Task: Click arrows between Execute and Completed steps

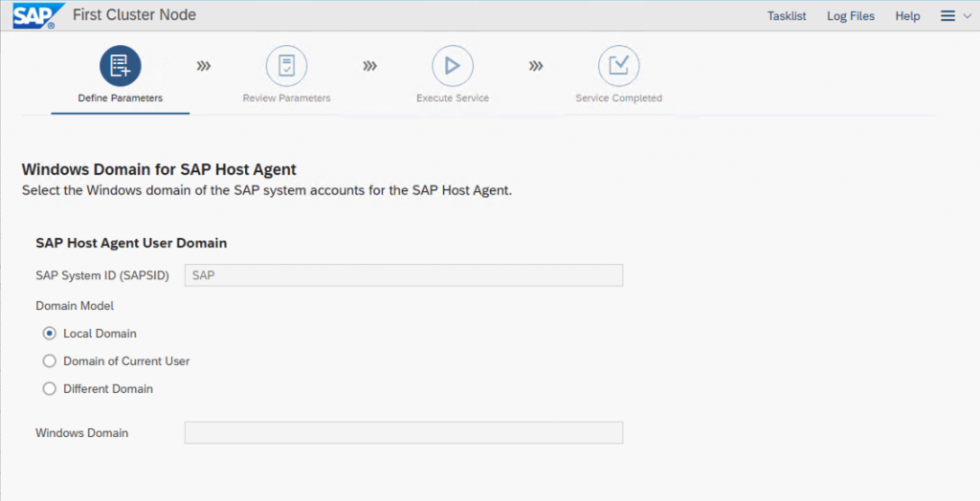Action: 536,66
